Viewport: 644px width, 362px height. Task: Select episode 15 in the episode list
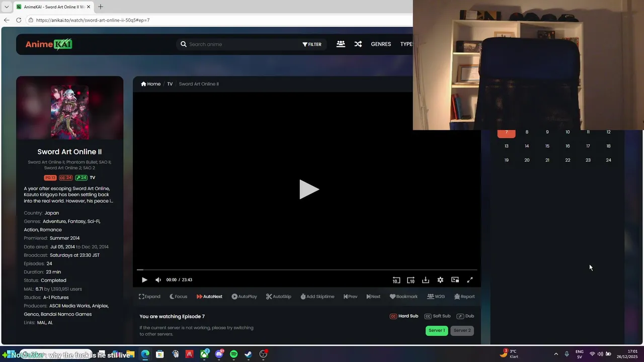(x=547, y=146)
